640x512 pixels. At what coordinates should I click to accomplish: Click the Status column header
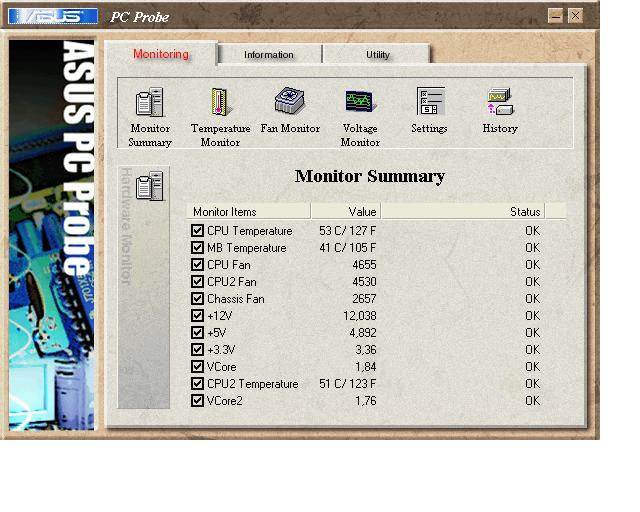pos(463,211)
